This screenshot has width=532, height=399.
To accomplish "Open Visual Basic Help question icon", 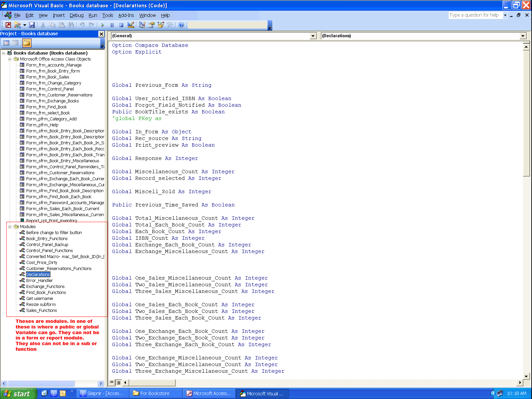I will (x=181, y=25).
